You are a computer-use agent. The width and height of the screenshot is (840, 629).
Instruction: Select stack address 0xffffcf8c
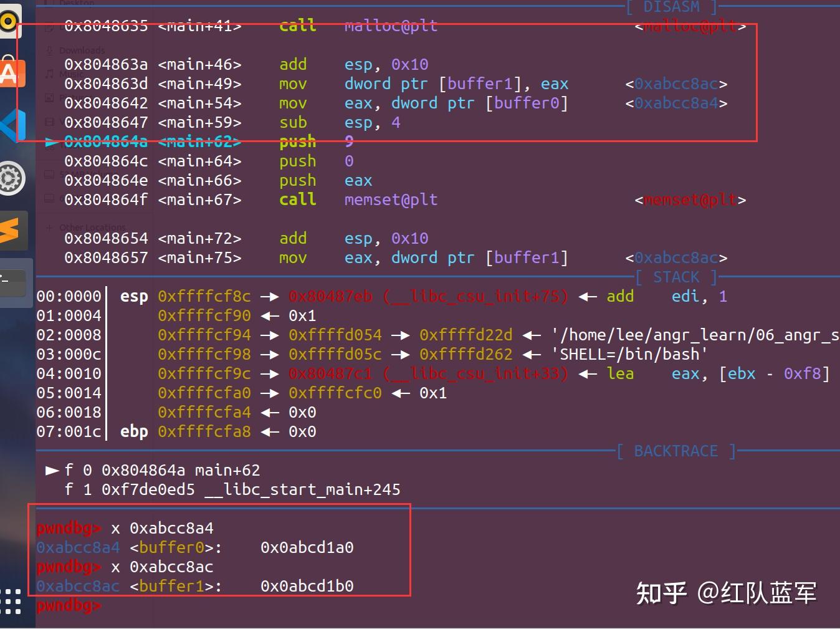click(x=204, y=296)
